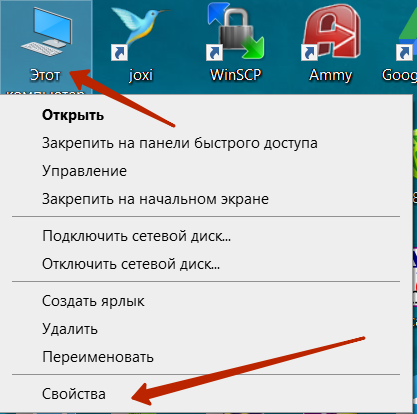Click the Этот text label under computer icon
This screenshot has width=417, height=414.
(x=45, y=75)
